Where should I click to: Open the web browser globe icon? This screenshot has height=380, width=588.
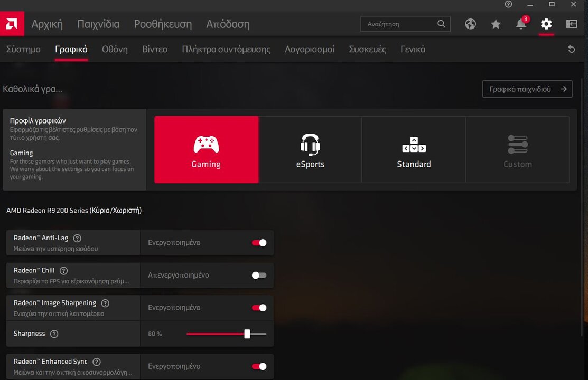click(470, 24)
